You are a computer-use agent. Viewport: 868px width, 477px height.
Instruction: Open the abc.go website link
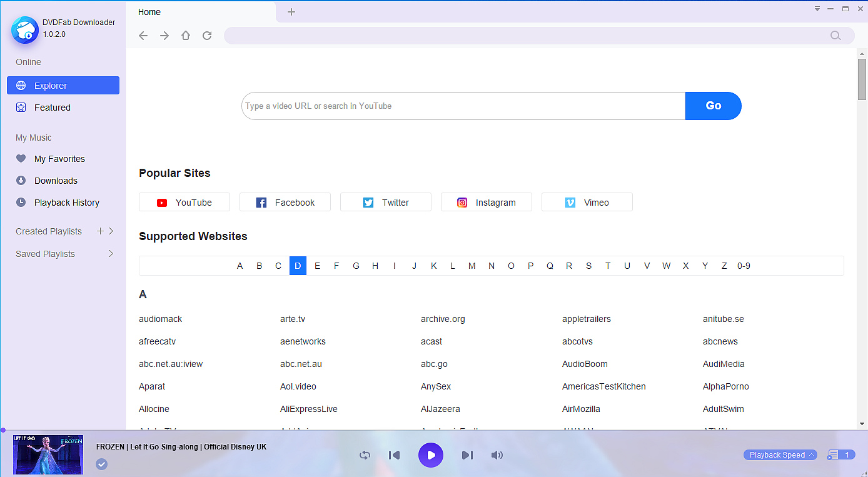coord(434,364)
